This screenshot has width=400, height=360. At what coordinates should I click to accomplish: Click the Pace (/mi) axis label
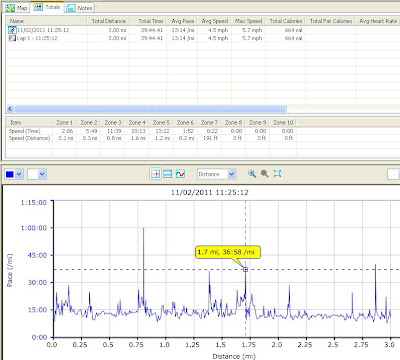coord(10,270)
